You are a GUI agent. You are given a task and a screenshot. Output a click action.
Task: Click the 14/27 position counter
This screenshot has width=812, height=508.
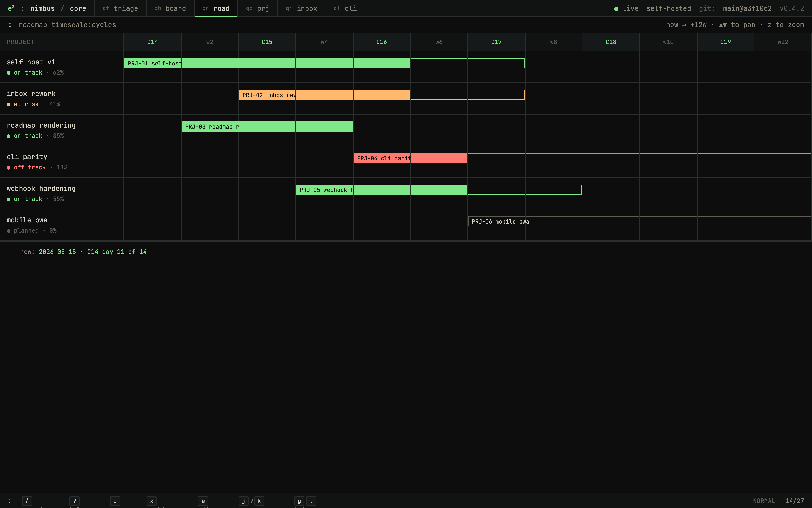[x=795, y=501]
